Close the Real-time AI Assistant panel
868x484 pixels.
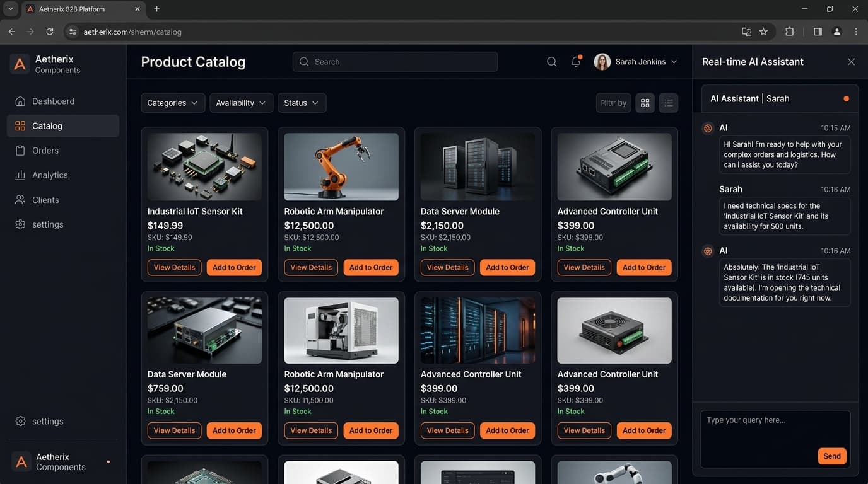pos(851,62)
